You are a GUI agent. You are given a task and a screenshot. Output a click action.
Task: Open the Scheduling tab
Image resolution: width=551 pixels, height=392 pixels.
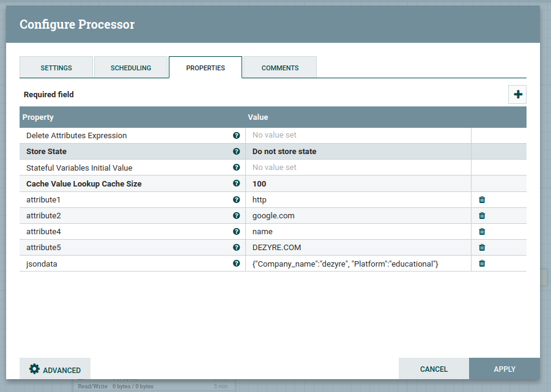coord(131,68)
